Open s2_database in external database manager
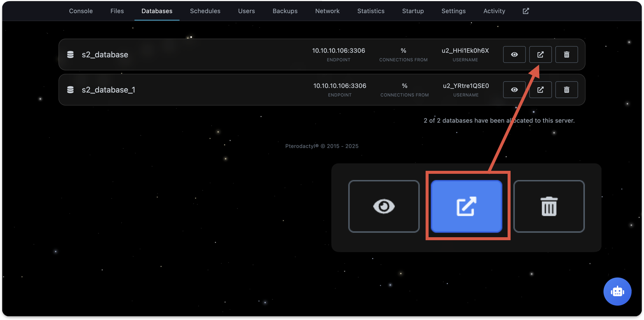 [x=540, y=54]
